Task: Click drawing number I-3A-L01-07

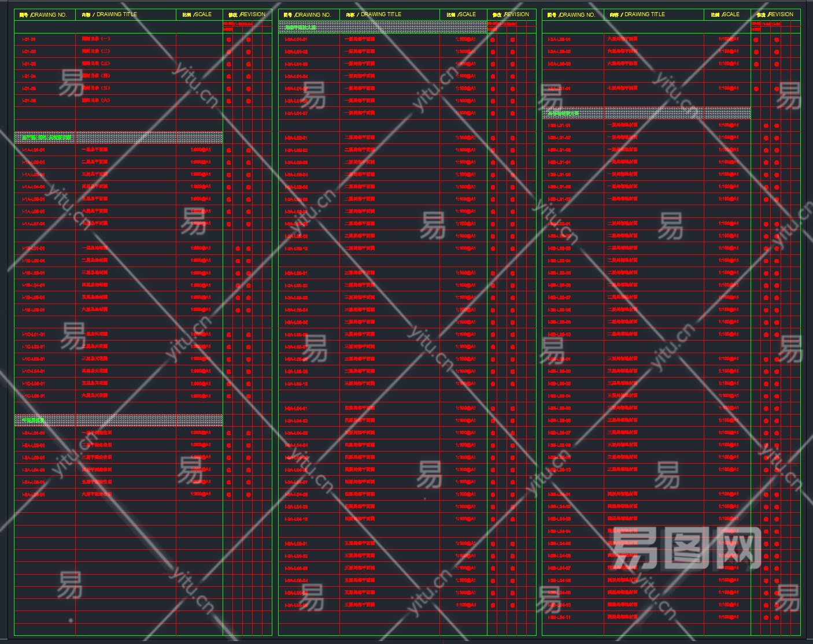Action: point(296,113)
